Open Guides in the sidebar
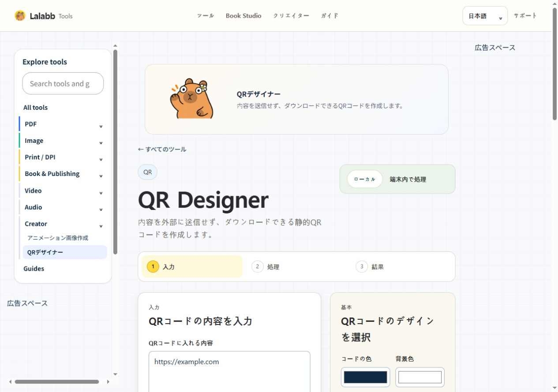The width and height of the screenshot is (558, 392). [x=34, y=269]
